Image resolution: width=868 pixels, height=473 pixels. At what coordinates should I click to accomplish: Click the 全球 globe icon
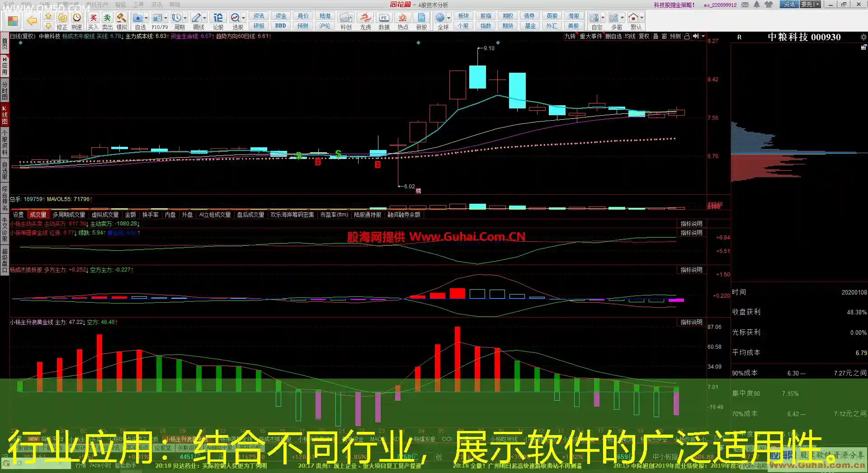[x=440, y=18]
